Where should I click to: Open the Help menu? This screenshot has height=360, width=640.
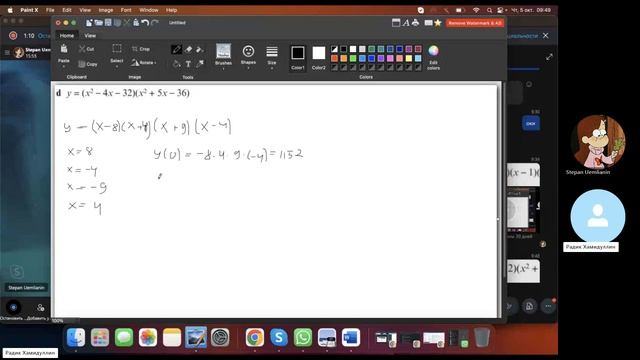click(x=171, y=10)
